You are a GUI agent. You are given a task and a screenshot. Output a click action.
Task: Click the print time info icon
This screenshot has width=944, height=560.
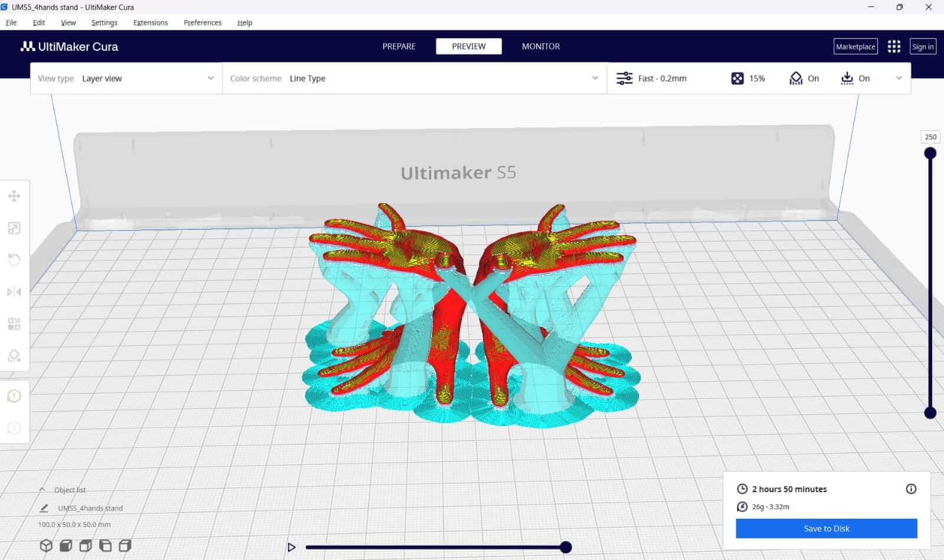pos(911,489)
